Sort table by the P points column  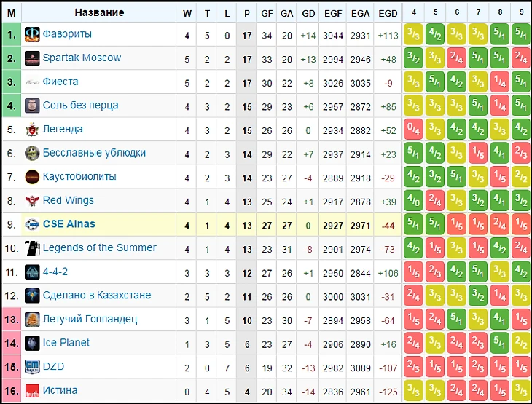(248, 12)
